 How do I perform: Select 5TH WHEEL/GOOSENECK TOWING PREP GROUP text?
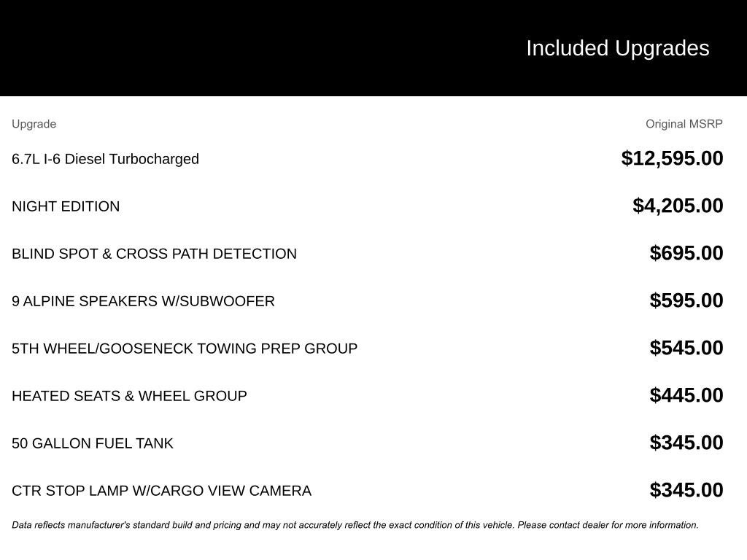[185, 349]
